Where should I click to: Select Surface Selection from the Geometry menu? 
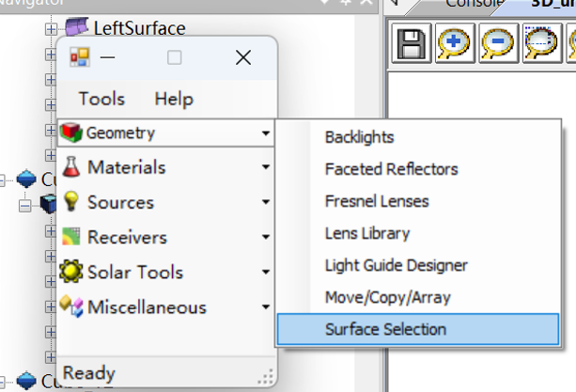385,329
